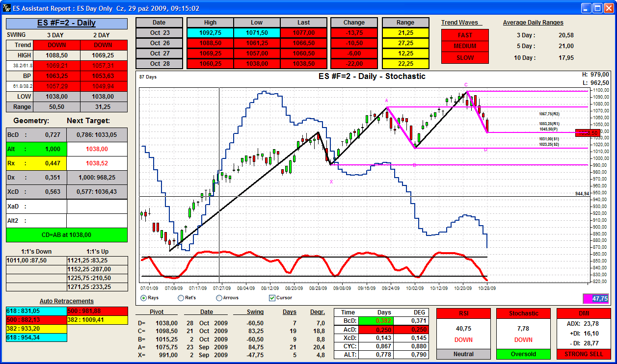Close the ES Assistant Report window
This screenshot has height=364, width=617.
(609, 8)
